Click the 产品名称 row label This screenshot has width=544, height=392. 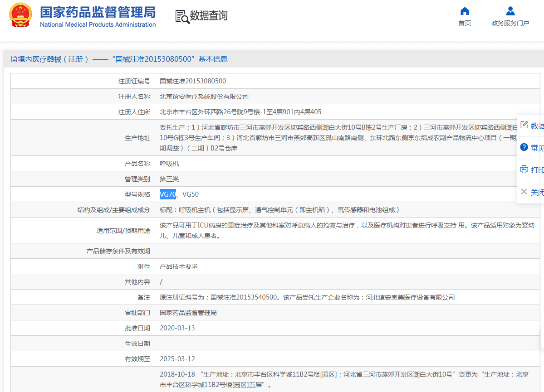tap(137, 164)
